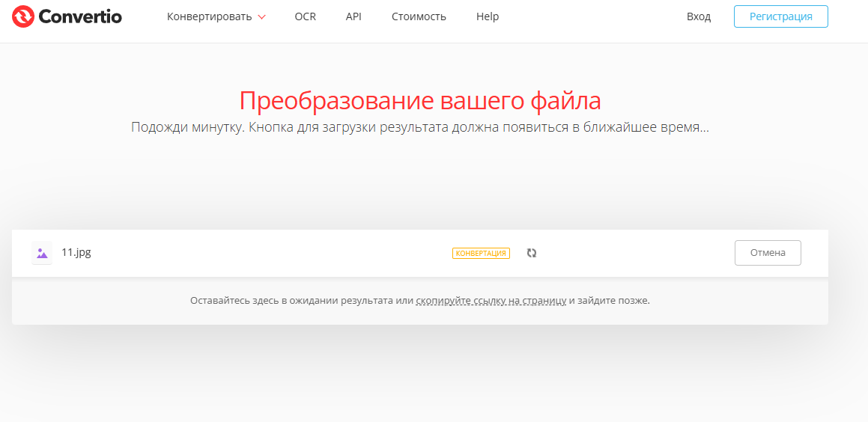Open the Стоимость pricing page
The height and width of the screenshot is (422, 868).
point(419,16)
